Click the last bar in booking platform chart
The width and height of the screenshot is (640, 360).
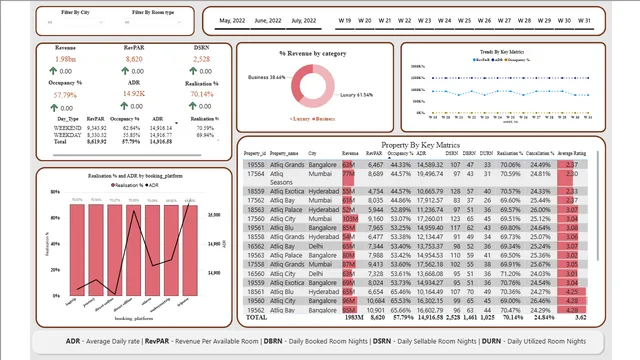(x=190, y=250)
